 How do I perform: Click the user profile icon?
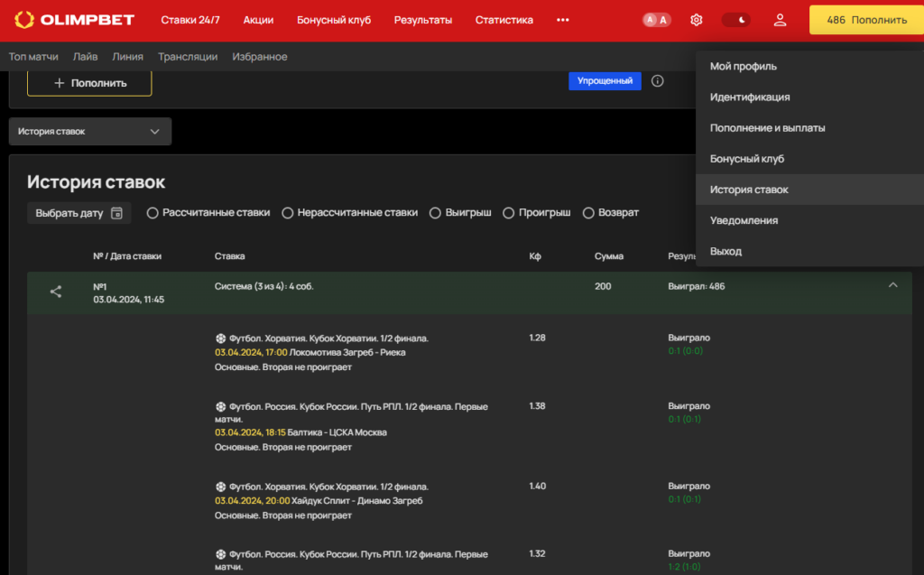[780, 20]
